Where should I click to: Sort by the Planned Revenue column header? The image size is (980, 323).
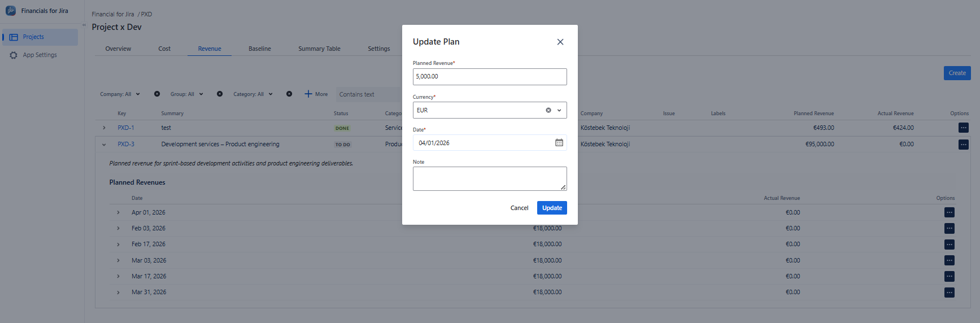(813, 114)
